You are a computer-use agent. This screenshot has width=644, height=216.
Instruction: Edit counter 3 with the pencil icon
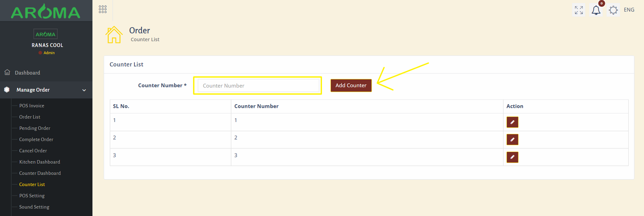[512, 157]
